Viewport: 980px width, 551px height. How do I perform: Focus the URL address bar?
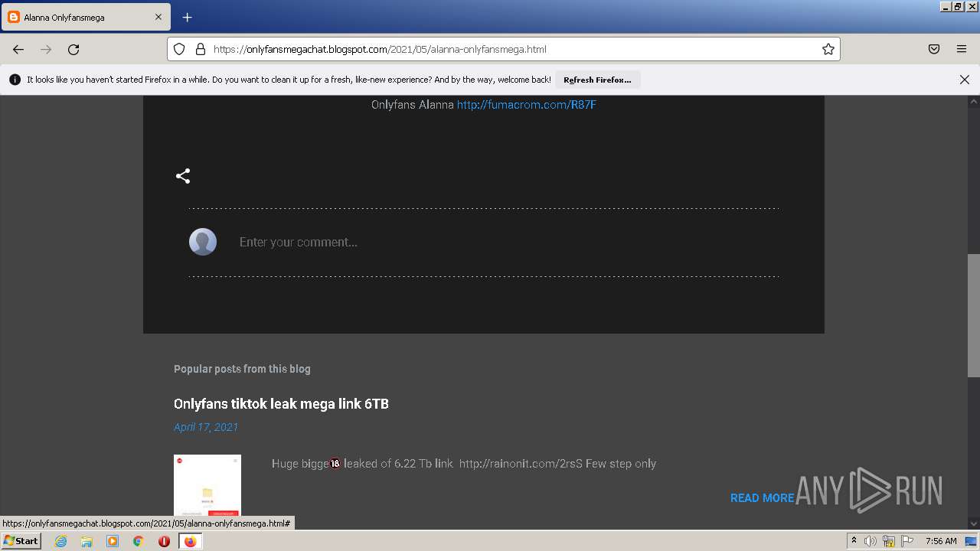pos(504,49)
